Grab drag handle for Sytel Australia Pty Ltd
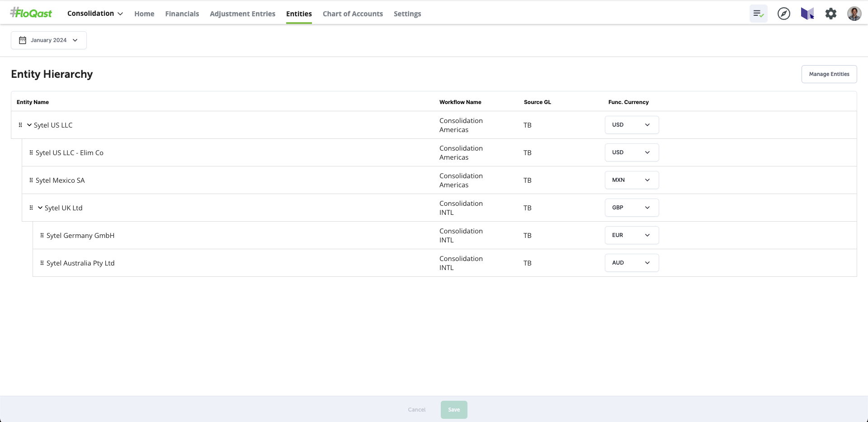Image resolution: width=868 pixels, height=422 pixels. click(x=42, y=263)
